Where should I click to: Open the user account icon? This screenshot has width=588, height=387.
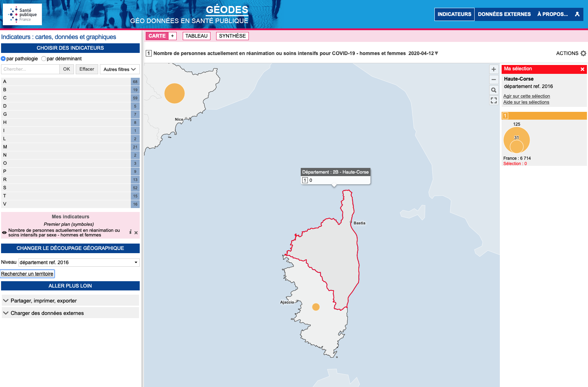pyautogui.click(x=577, y=14)
